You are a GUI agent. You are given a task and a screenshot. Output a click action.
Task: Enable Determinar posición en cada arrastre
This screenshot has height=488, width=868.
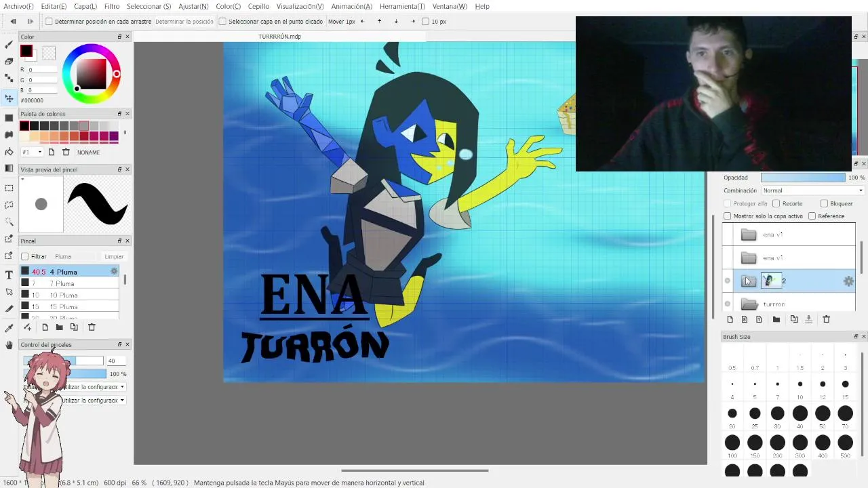pyautogui.click(x=49, y=22)
